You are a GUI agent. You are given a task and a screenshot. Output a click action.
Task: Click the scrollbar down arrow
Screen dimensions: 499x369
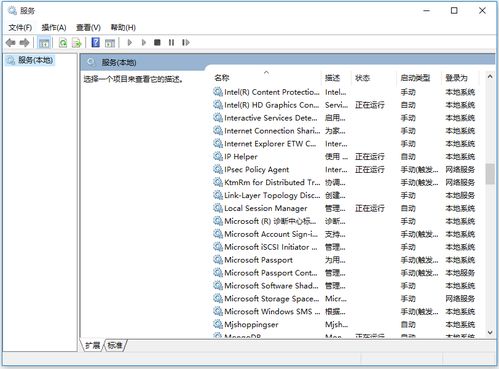tap(490, 332)
